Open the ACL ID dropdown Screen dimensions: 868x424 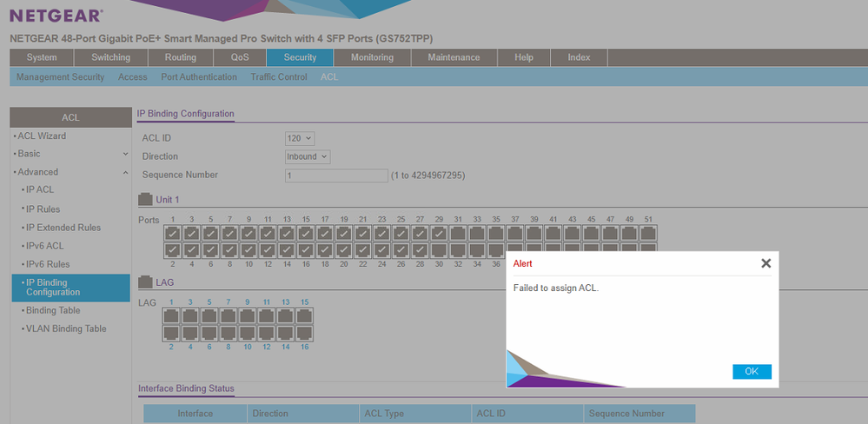point(300,138)
